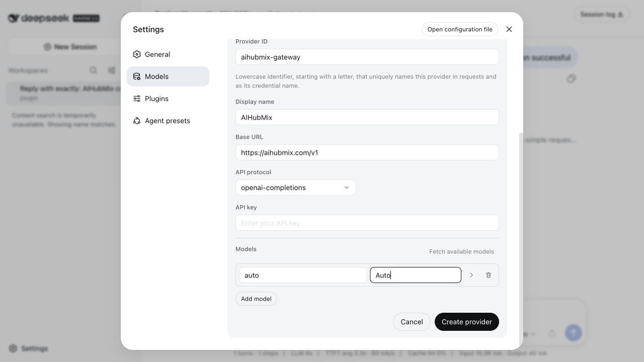
Task: Click the Provider ID help text
Action: pos(366,81)
